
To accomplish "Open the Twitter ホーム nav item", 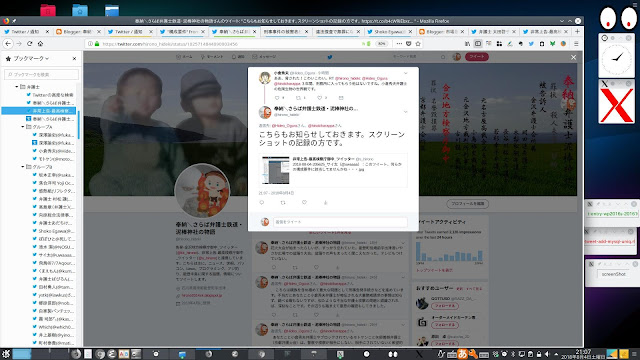I will click(184, 57).
